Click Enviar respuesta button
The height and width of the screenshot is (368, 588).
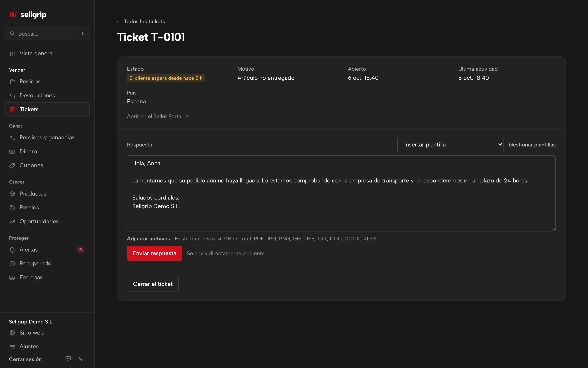[x=154, y=253]
